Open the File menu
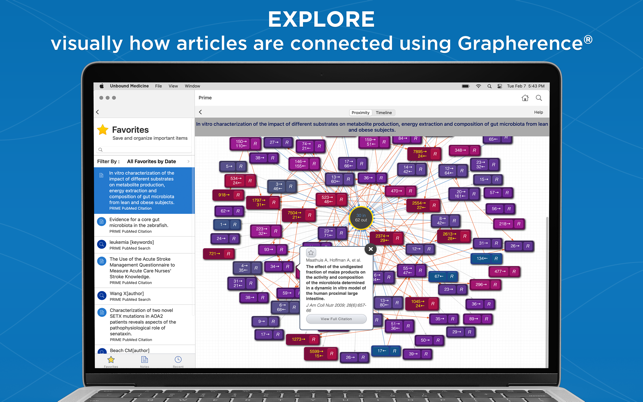 tap(158, 86)
